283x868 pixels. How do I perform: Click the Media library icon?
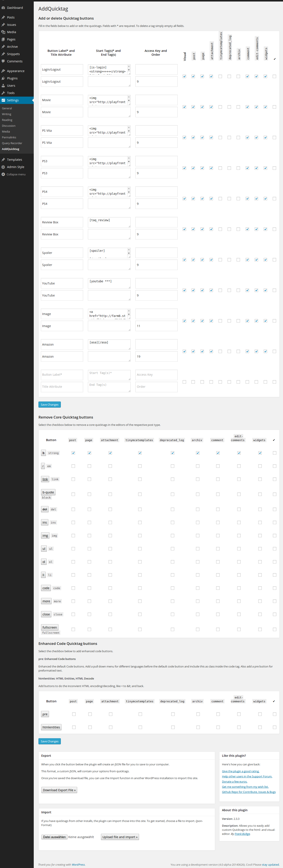[x=3, y=32]
